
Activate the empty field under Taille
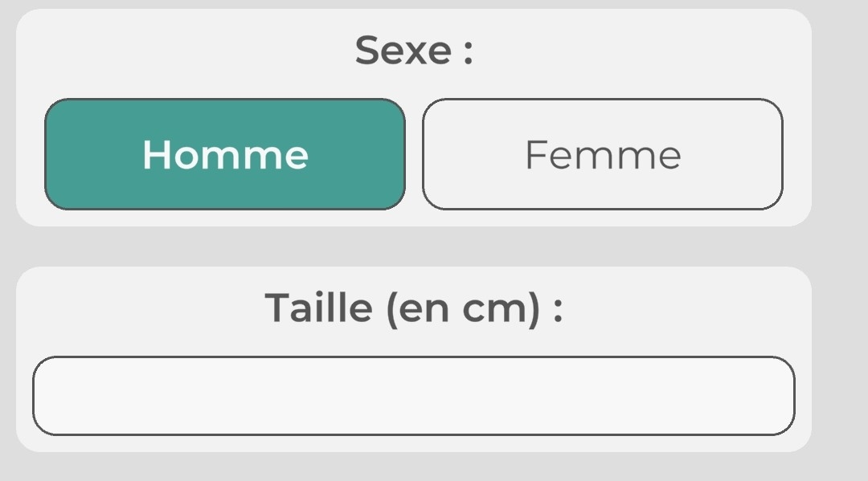tap(413, 396)
